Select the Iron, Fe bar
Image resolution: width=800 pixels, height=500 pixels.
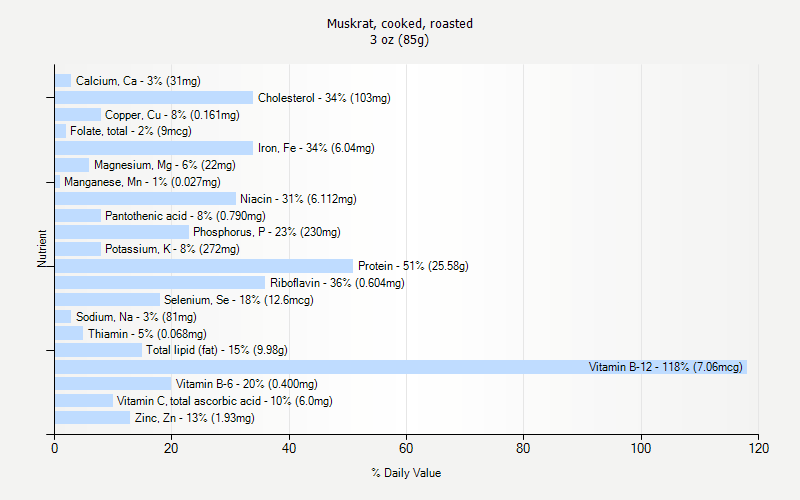(x=153, y=148)
